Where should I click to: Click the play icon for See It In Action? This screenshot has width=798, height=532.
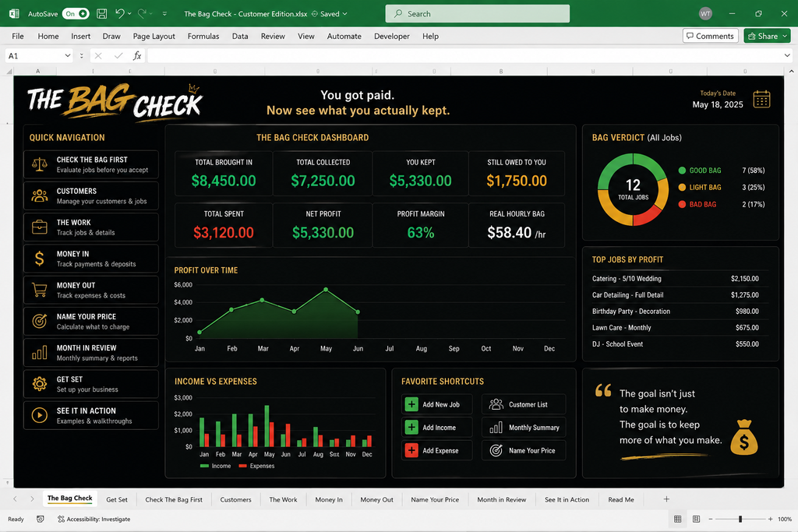point(39,415)
